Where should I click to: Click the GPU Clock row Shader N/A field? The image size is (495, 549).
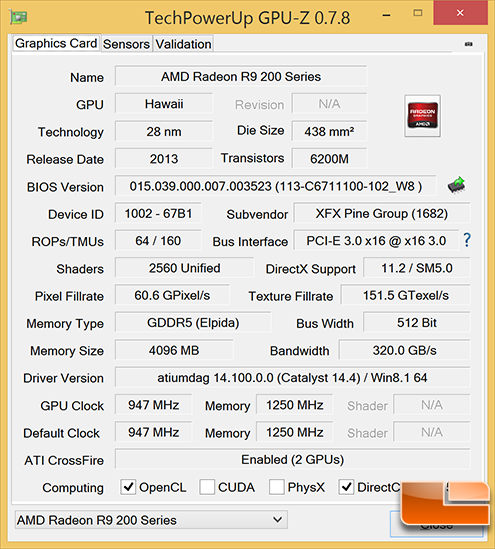(432, 405)
